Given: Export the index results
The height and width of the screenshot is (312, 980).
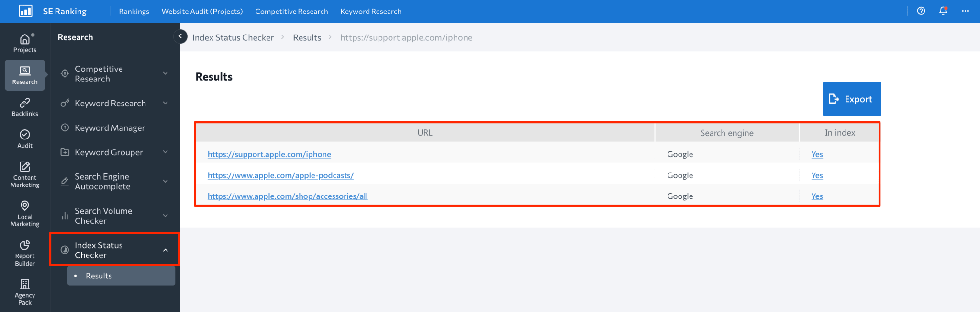Looking at the screenshot, I should pos(851,99).
